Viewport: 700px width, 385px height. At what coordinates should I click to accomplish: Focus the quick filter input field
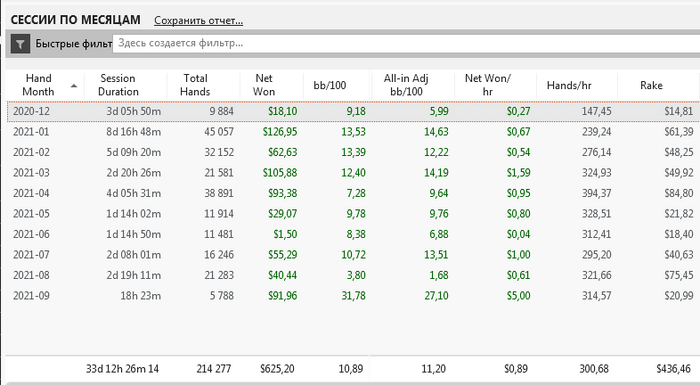point(406,43)
